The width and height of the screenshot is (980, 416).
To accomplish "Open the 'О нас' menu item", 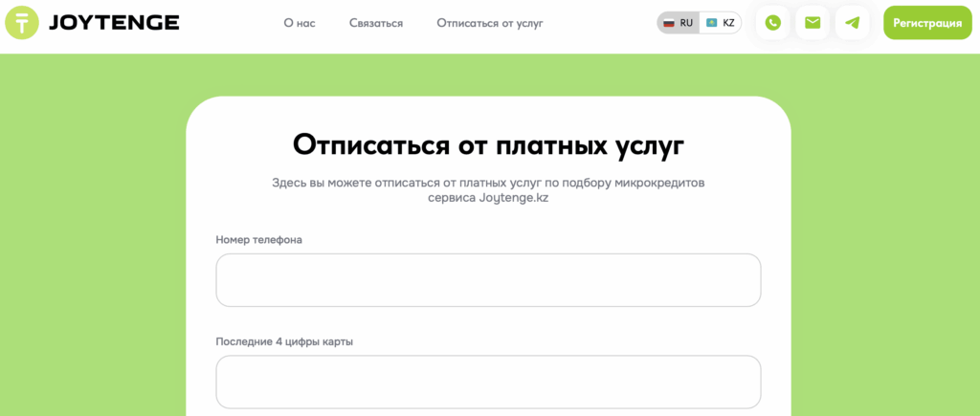I will pyautogui.click(x=300, y=23).
